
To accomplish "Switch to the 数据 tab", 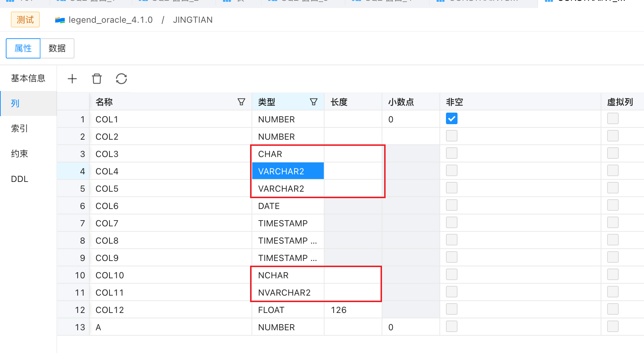I will tap(57, 48).
